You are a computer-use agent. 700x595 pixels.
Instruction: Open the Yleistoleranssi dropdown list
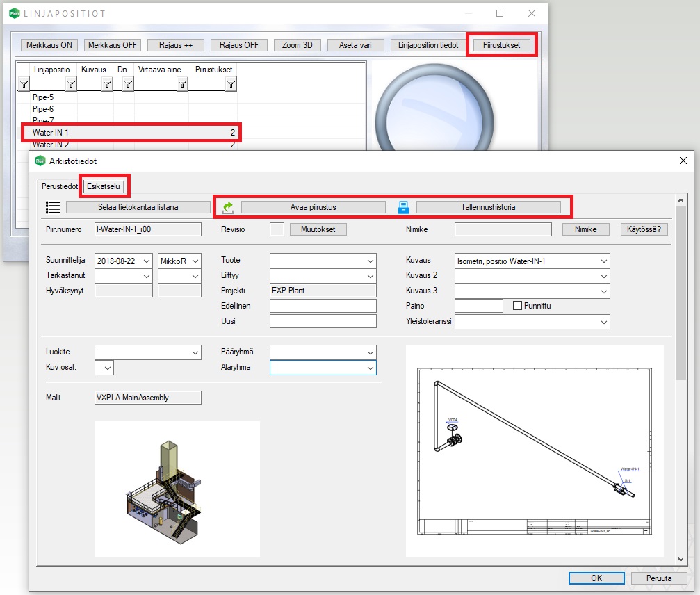[x=602, y=322]
